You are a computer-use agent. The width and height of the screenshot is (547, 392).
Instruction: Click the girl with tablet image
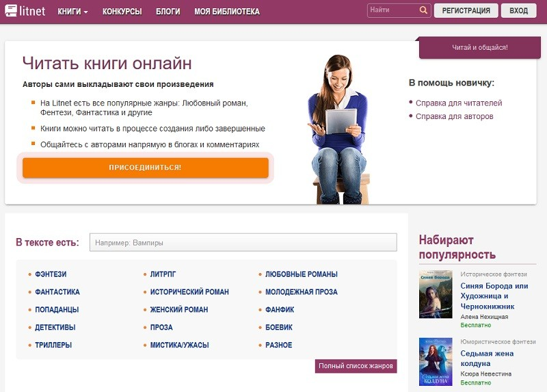pos(338,129)
